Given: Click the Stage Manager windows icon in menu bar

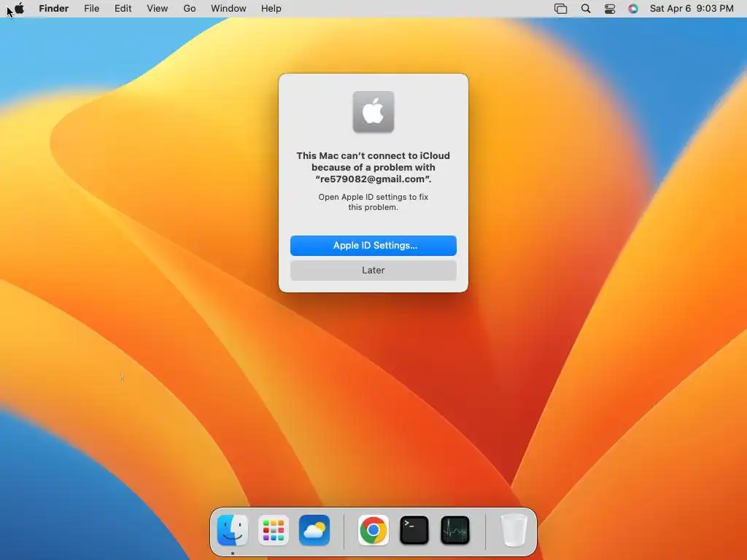Looking at the screenshot, I should (561, 9).
